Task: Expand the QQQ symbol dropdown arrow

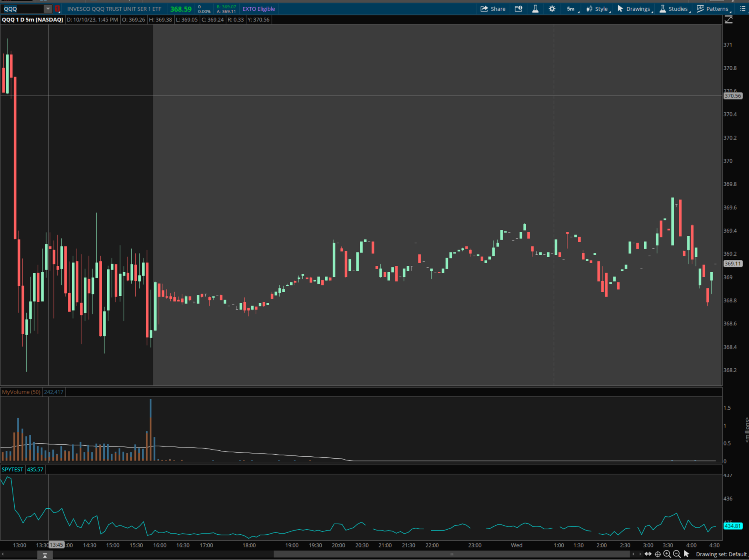Action: tap(48, 9)
